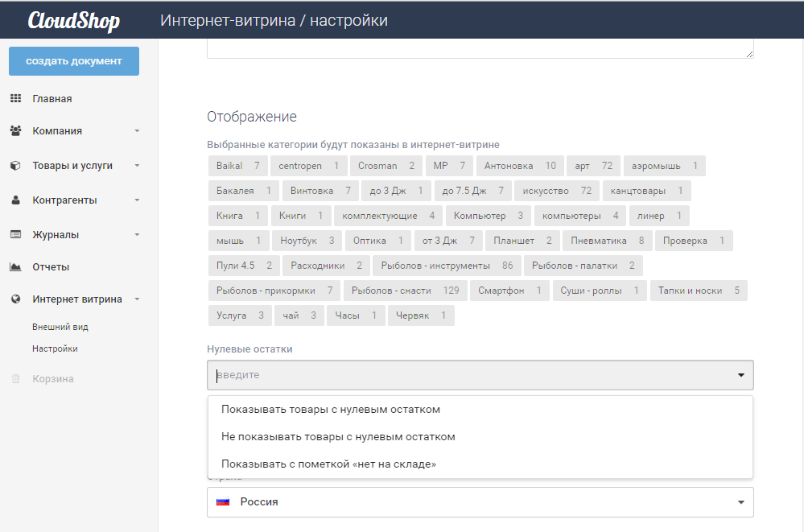Select the компьютеры category tag

[x=580, y=216]
